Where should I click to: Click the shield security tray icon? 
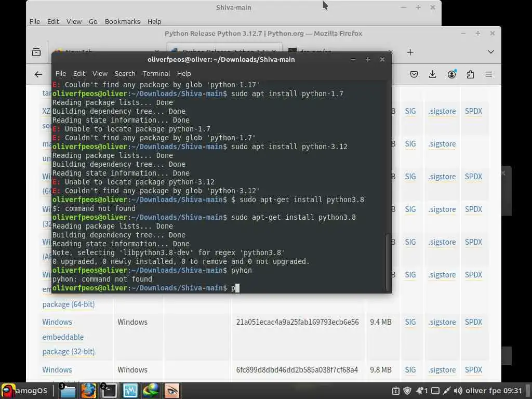tap(407, 391)
